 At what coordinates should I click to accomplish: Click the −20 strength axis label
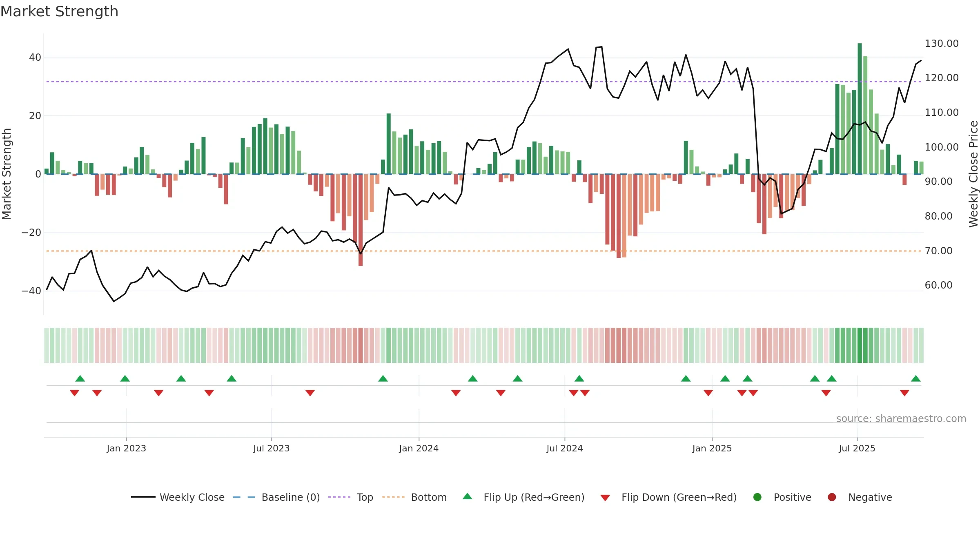pyautogui.click(x=31, y=233)
